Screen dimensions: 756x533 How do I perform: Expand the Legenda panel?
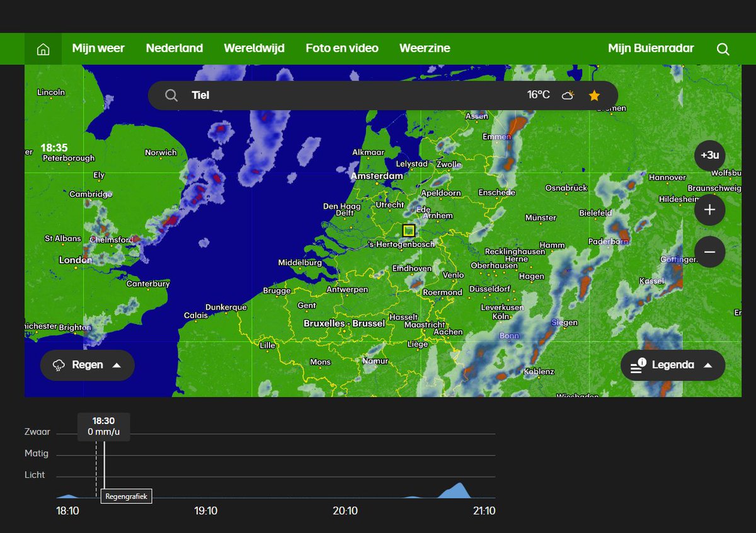coord(673,365)
